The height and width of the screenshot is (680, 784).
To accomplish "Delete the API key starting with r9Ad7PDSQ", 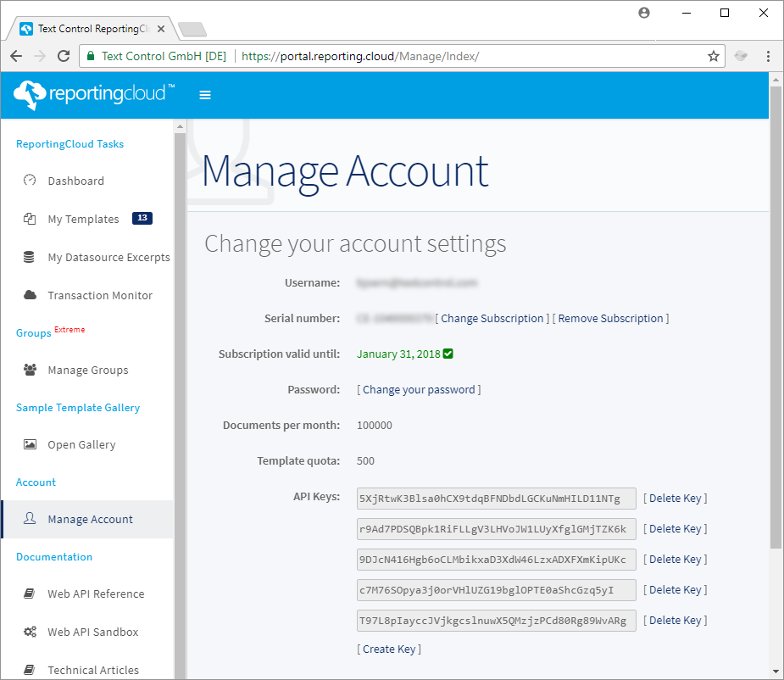I will pyautogui.click(x=675, y=529).
